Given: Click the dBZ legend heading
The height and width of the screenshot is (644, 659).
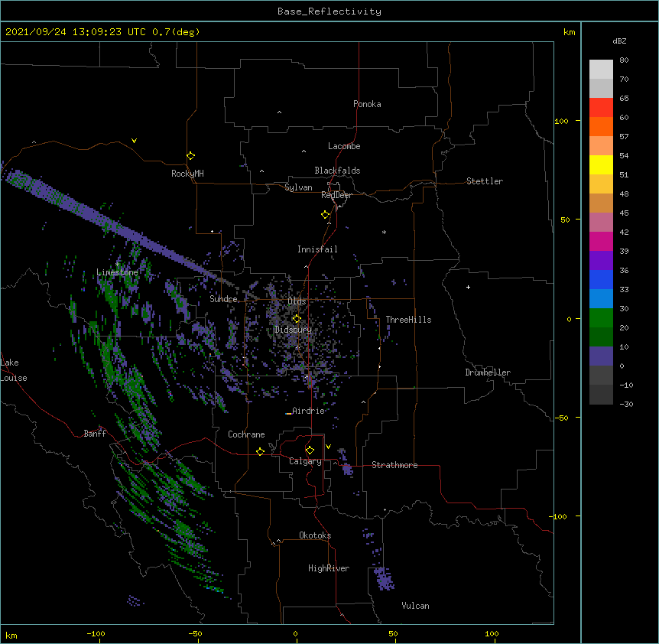Looking at the screenshot, I should click(x=619, y=41).
